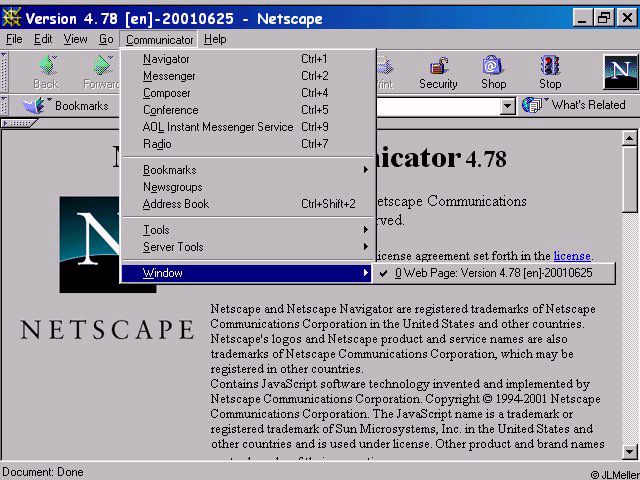Click the Back arrow toolbar icon
This screenshot has width=640, height=480.
coord(47,65)
